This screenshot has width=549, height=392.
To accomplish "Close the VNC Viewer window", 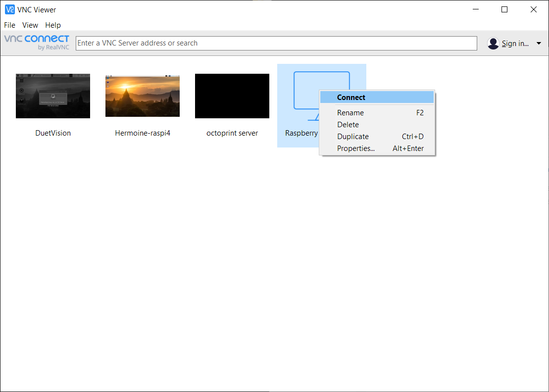I will click(534, 9).
